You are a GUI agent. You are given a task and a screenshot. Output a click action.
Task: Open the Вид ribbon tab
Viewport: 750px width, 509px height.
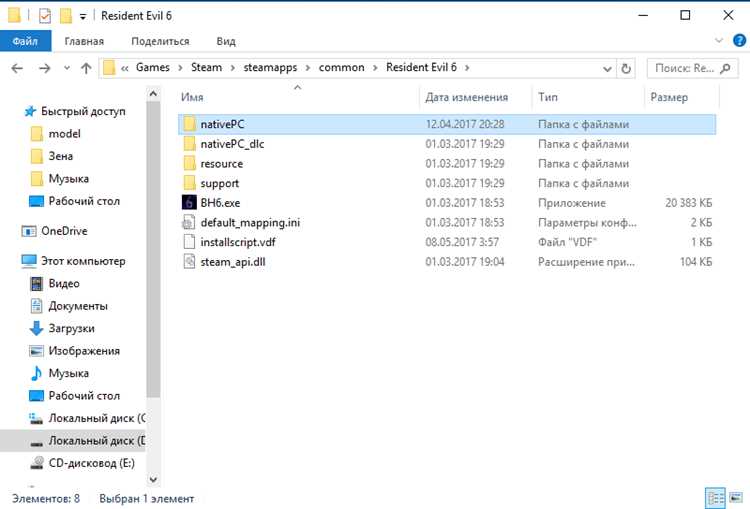[x=226, y=41]
